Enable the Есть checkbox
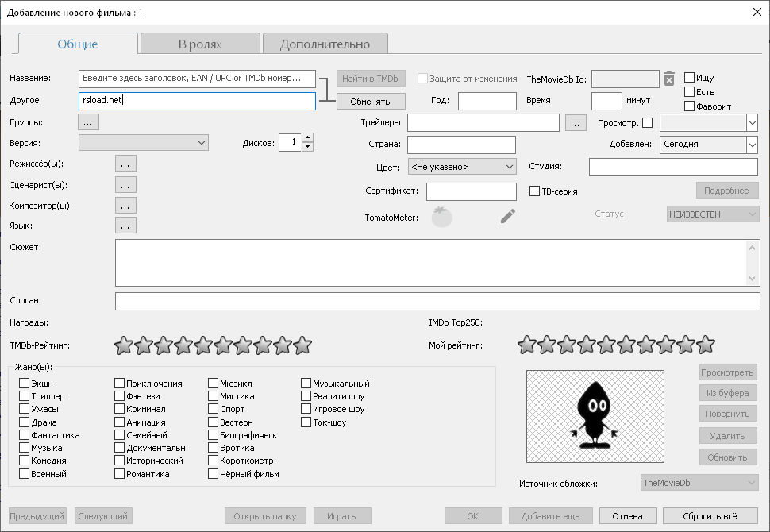This screenshot has width=770, height=532. click(690, 92)
